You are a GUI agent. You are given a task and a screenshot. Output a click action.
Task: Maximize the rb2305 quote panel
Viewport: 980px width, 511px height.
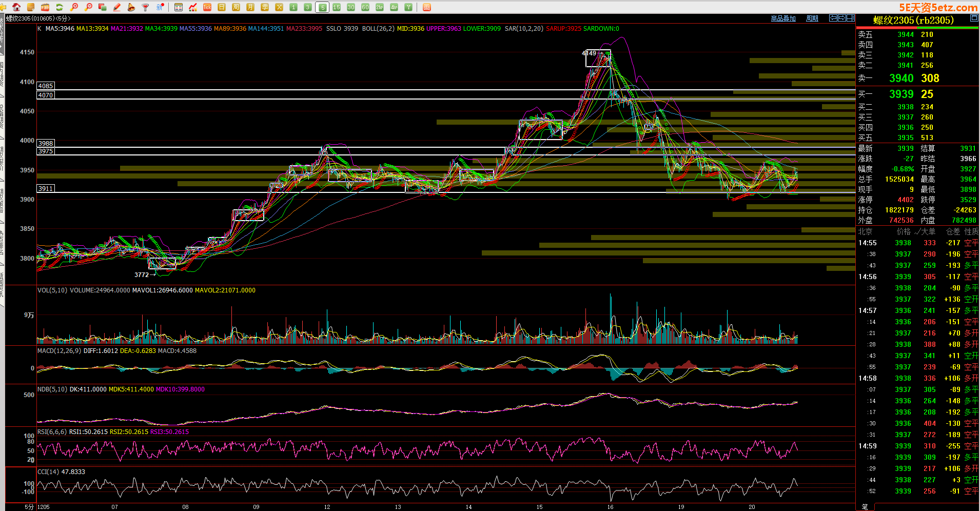click(974, 18)
